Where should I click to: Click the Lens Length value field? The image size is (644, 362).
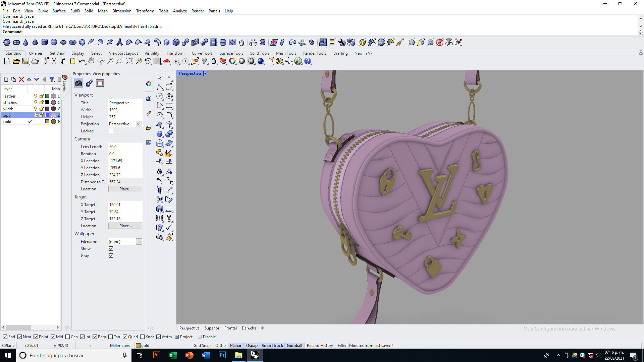coord(125,147)
